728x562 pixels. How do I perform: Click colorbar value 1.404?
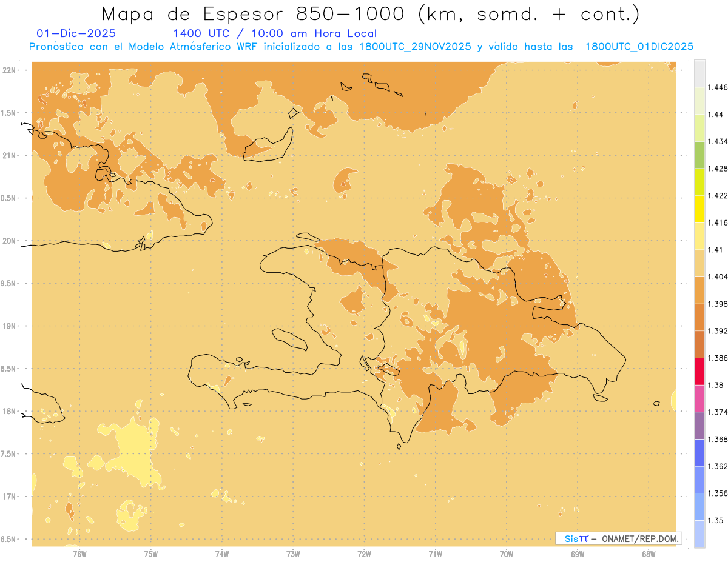[x=718, y=276]
